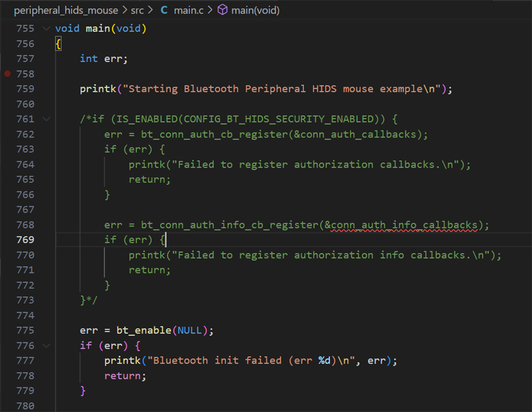
Task: Fold the comment block at line 761
Action: [x=46, y=119]
